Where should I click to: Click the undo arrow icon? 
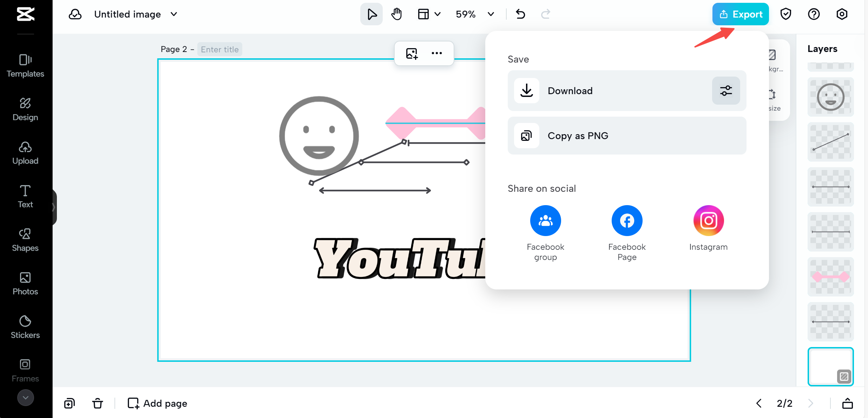[x=520, y=14]
